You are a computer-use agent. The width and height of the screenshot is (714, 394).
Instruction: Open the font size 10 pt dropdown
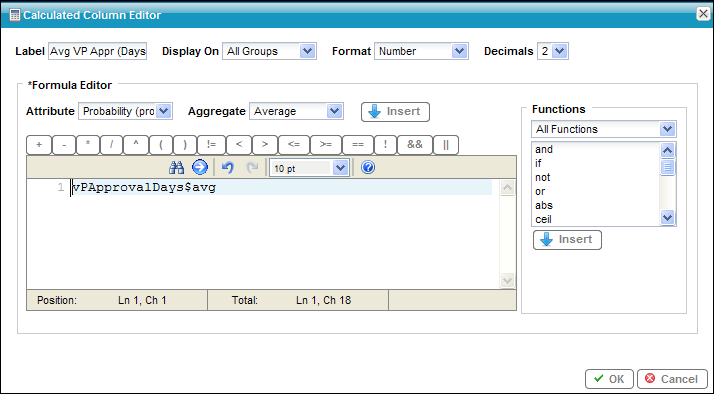310,168
